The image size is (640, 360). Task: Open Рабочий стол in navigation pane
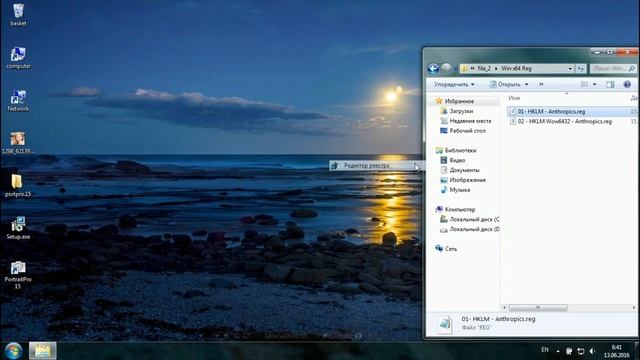[467, 131]
